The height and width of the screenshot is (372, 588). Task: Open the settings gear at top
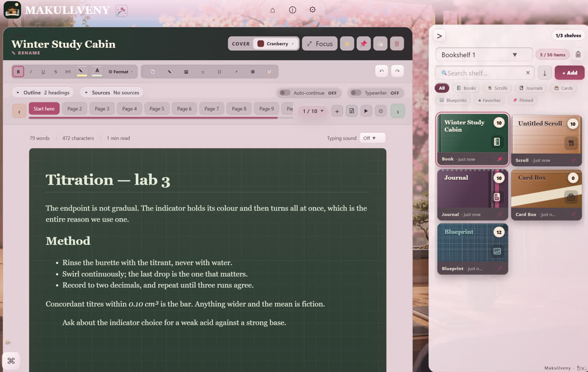312,10
